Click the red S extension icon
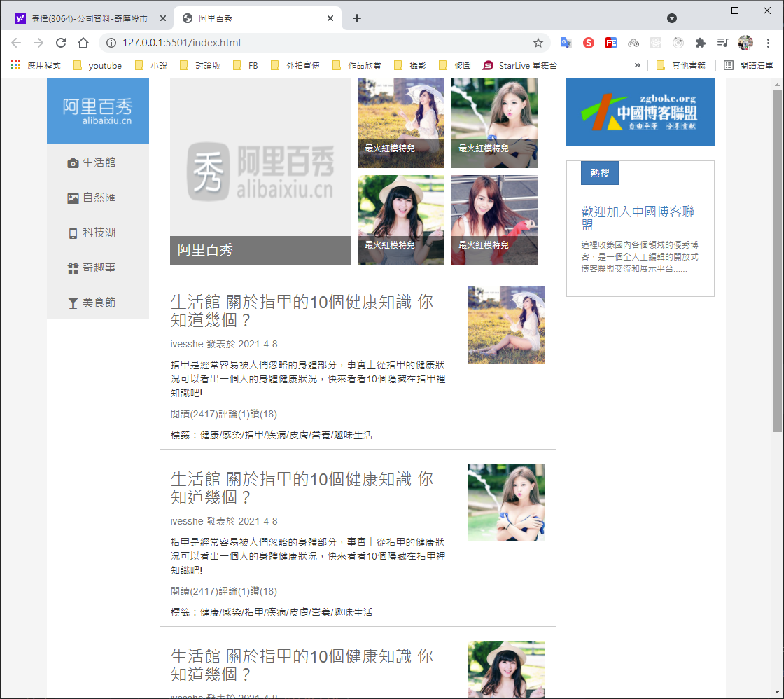784x699 pixels. (589, 43)
